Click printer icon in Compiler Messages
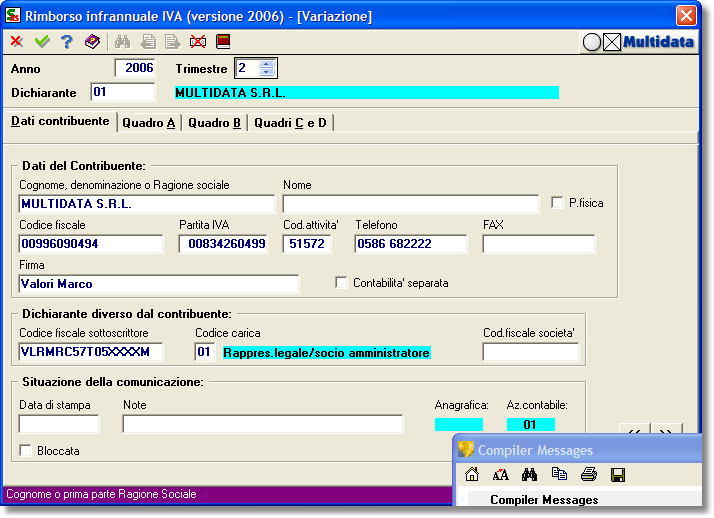This screenshot has width=714, height=518. click(x=589, y=475)
